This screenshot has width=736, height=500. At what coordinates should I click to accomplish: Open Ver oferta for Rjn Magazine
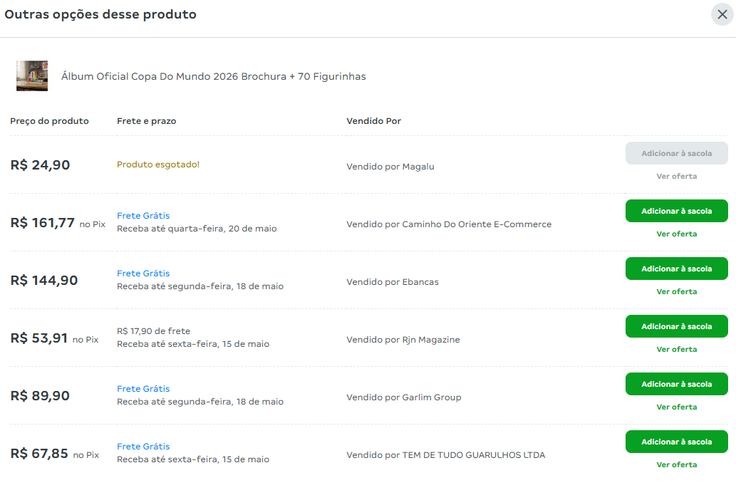pyautogui.click(x=676, y=350)
